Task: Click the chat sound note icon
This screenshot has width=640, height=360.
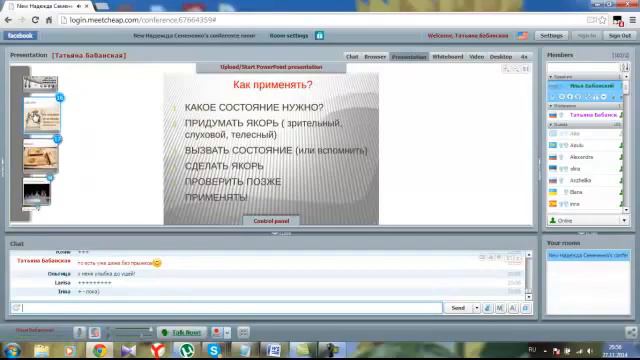Action: (x=487, y=308)
